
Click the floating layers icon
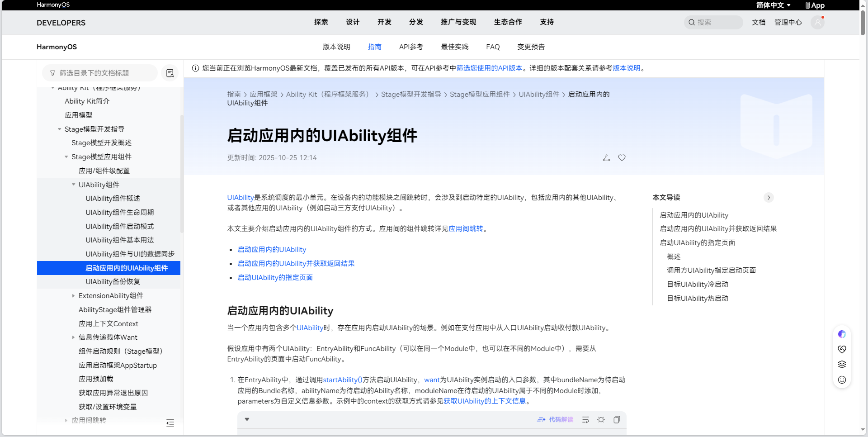(x=842, y=364)
